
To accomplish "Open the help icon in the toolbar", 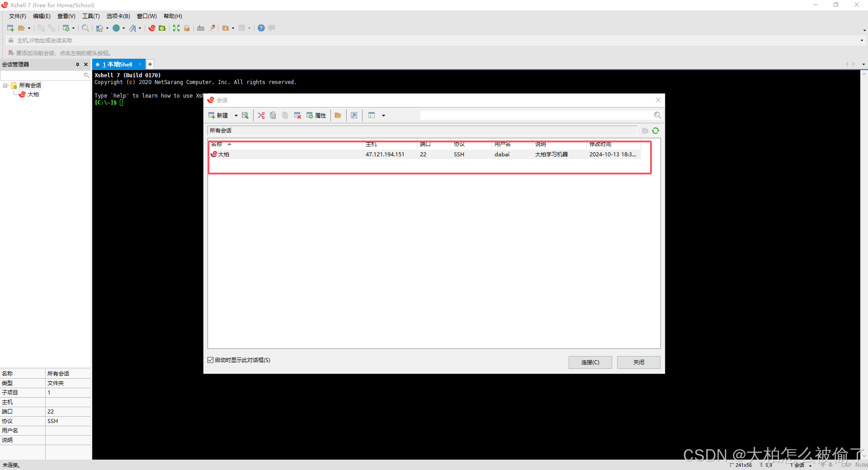I will [261, 28].
